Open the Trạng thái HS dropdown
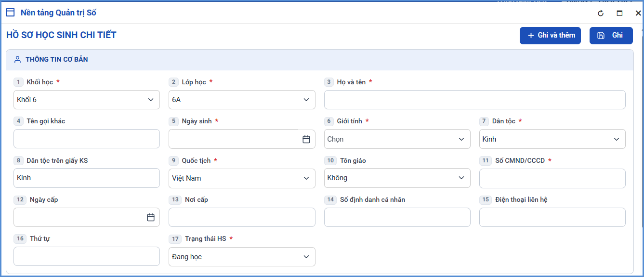644x277 pixels. 242,257
